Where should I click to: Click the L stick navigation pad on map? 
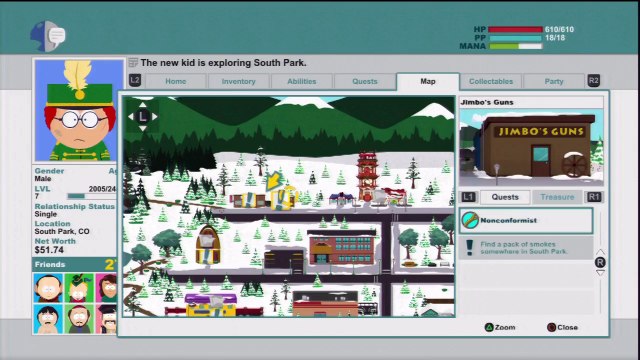click(142, 117)
